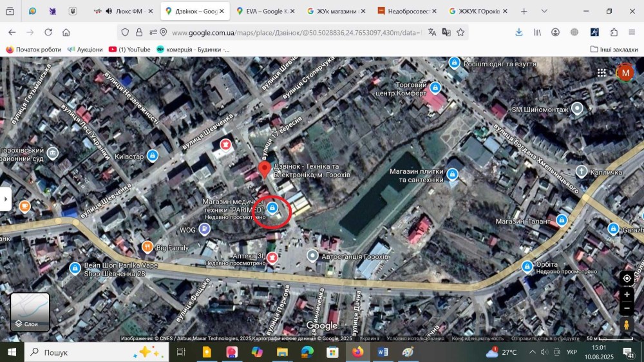Mute the Люкс ФМ tab audio

pyautogui.click(x=109, y=12)
